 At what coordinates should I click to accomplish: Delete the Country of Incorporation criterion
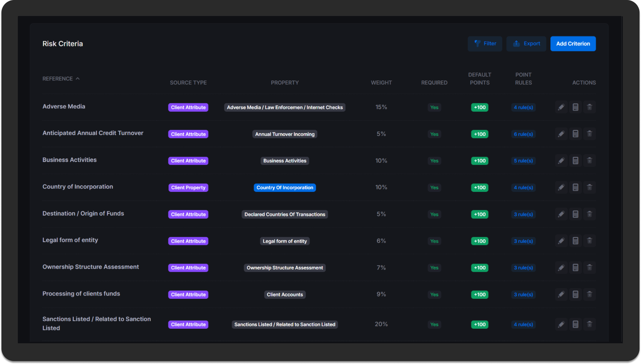click(589, 187)
